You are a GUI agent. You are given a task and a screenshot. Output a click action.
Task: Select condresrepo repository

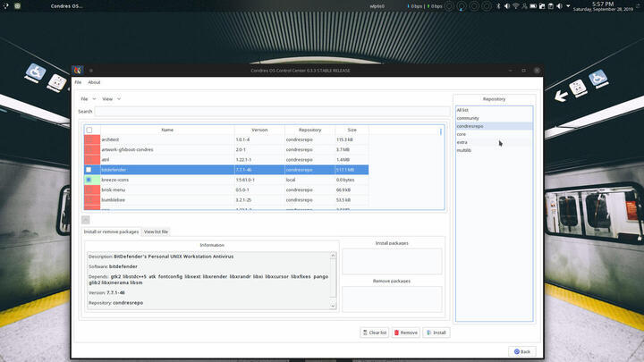[x=494, y=126]
